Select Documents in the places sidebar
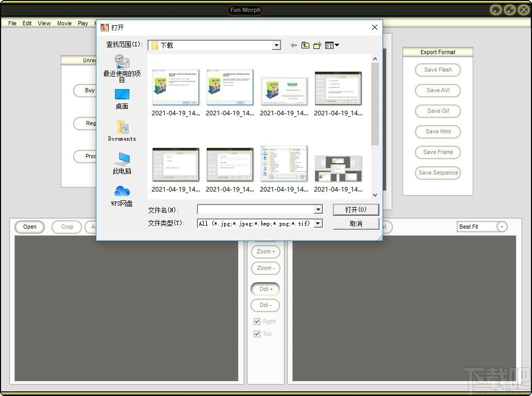The image size is (532, 396). [x=122, y=131]
